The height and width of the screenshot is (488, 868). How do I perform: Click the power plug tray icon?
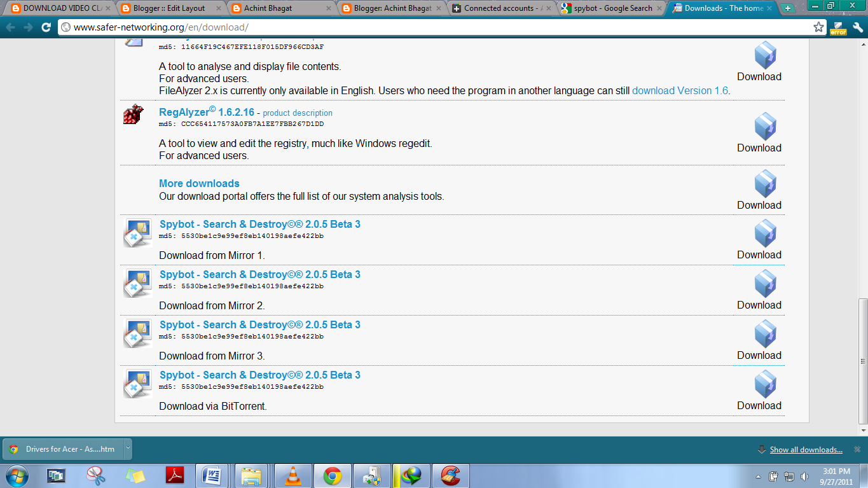click(774, 476)
